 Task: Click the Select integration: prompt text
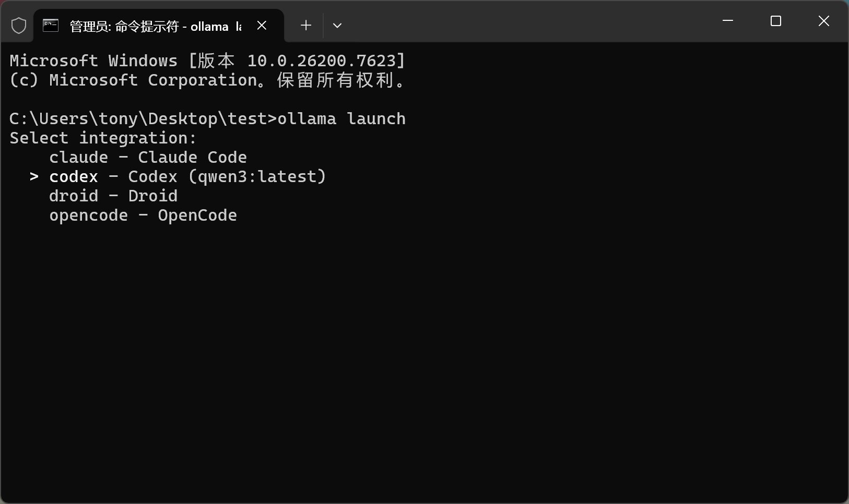103,138
